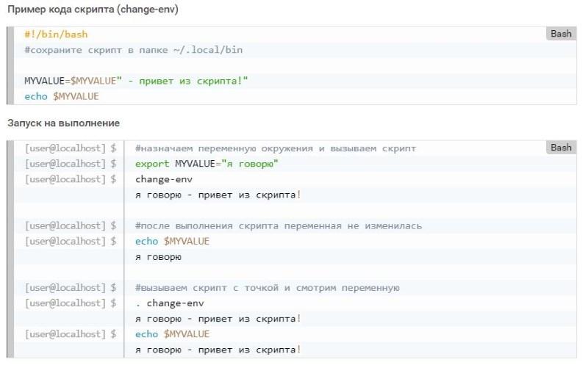
Task: Click the last echo $MYVALUE command
Action: [x=172, y=334]
